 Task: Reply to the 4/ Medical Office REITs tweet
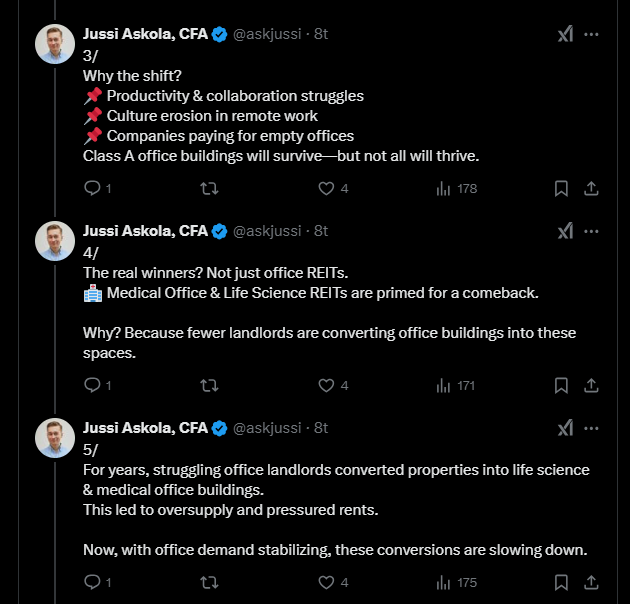(x=92, y=385)
